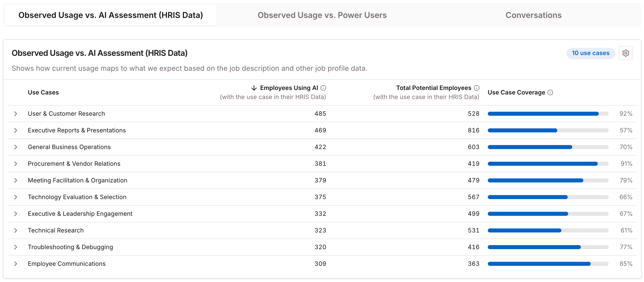Click coverage bar for Technical Research
Viewport: 644px width, 282px height.
(x=548, y=230)
